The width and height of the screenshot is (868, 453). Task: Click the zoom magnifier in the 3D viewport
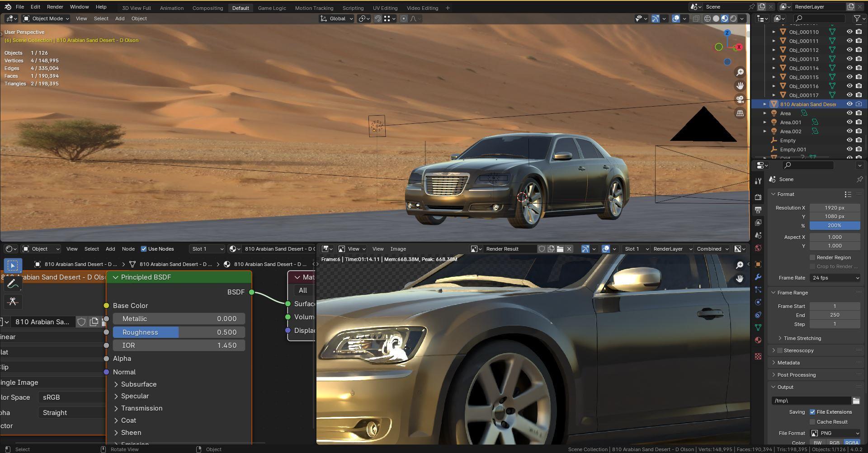tap(740, 72)
